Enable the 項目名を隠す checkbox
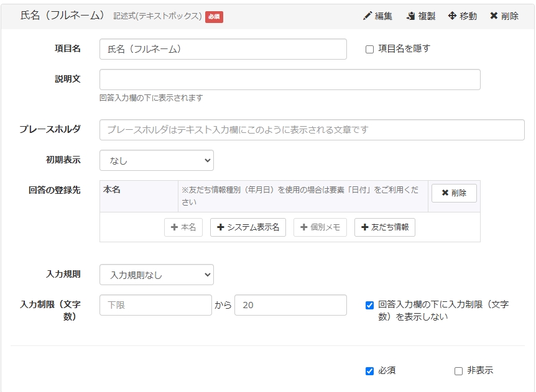536x392 pixels. click(370, 49)
